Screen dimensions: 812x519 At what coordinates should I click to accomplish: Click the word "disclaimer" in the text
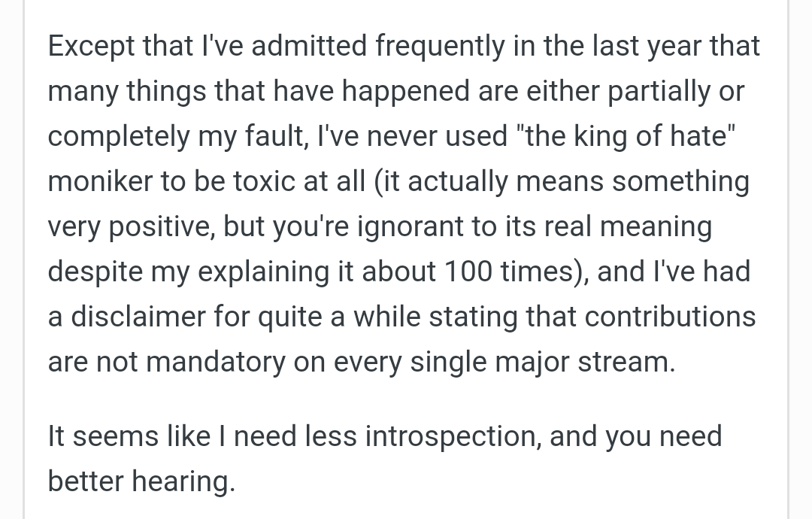138,317
